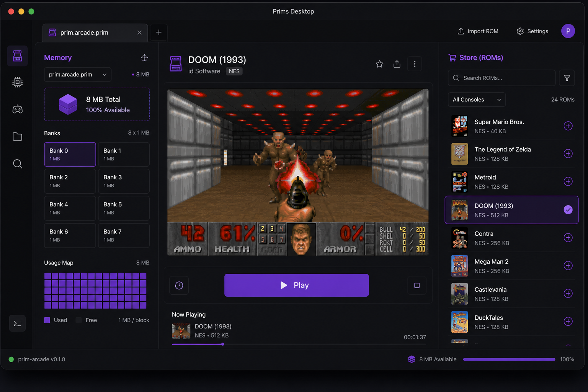The width and height of the screenshot is (588, 392).
Task: Share DOOM (1993) with share icon
Action: [x=397, y=64]
